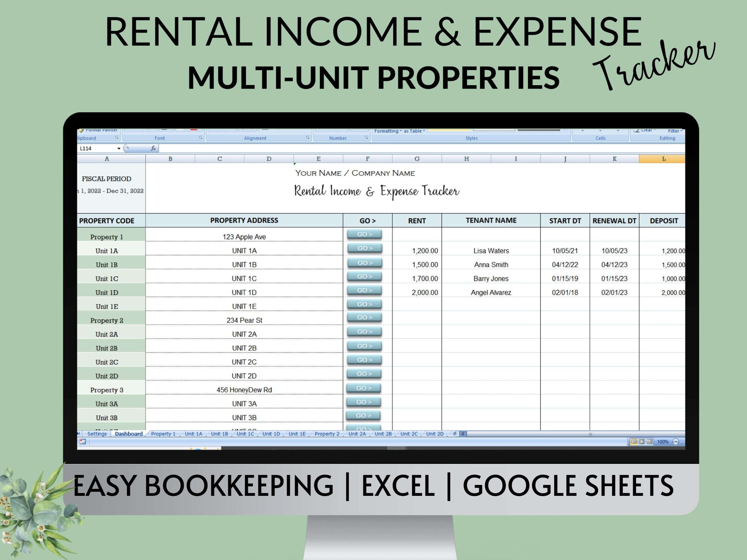Select the cell showing Lisa Waters
The width and height of the screenshot is (747, 560).
pos(491,251)
